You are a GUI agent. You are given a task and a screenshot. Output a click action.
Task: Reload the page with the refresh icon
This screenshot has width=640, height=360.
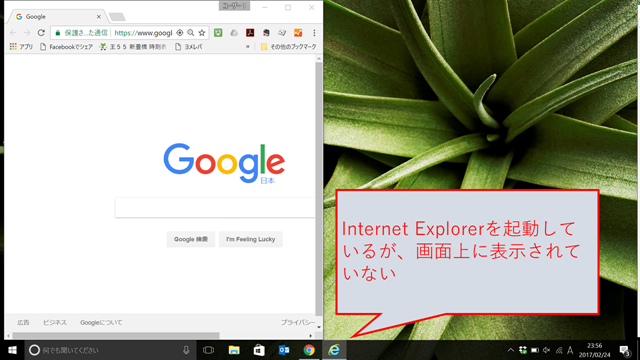pos(41,33)
